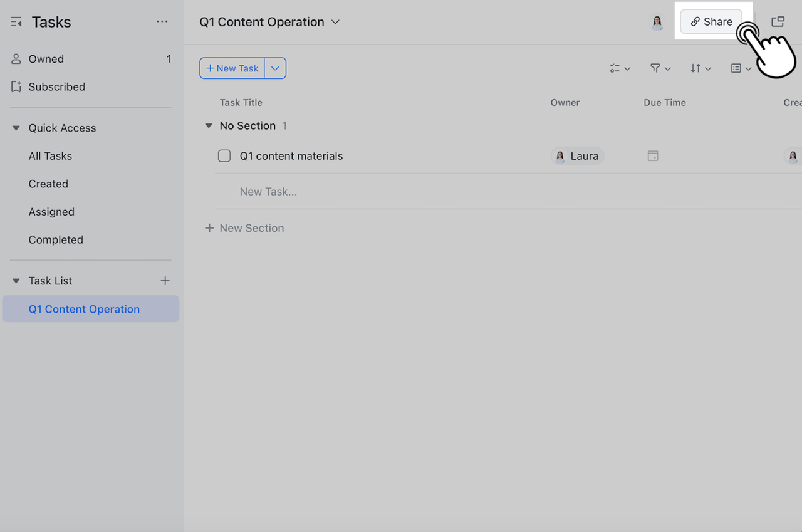Click the Share button
Viewport: 802px width, 532px height.
pyautogui.click(x=711, y=22)
